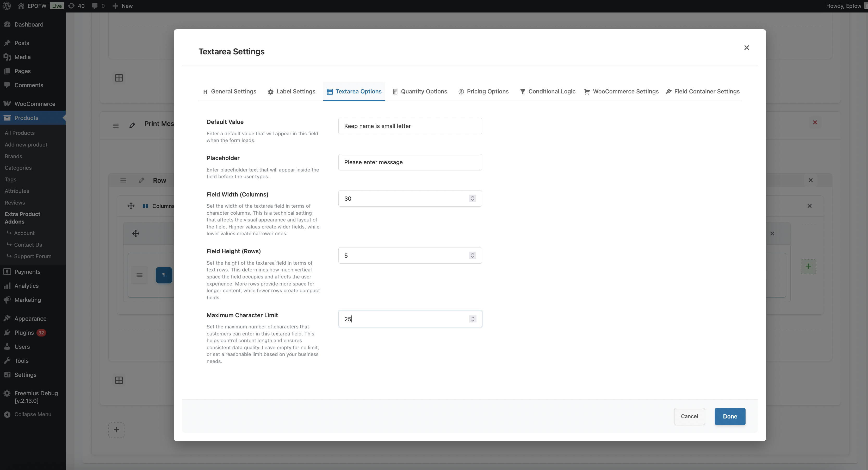Click the pencil icon beside Print Message
Screen dimensions: 868x470
point(132,126)
